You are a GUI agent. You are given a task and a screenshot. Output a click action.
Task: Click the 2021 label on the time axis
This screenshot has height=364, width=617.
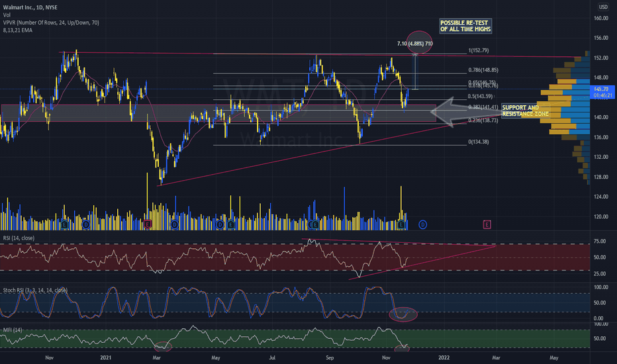(105, 357)
